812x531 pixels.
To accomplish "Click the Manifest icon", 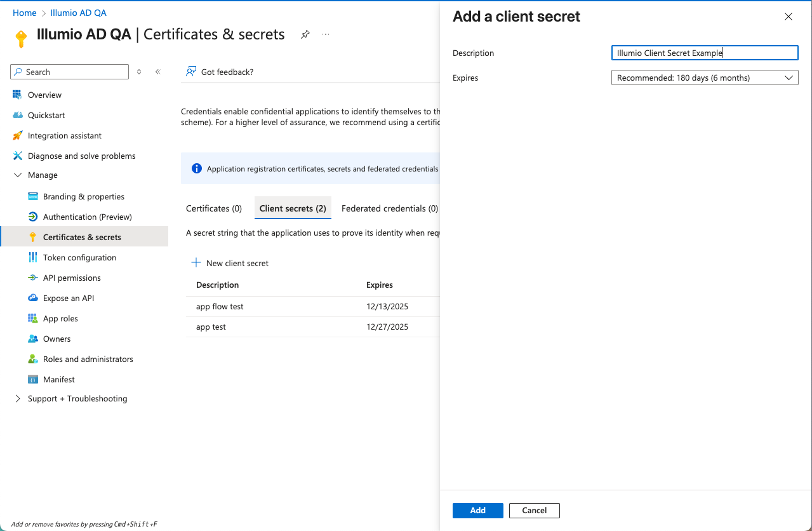I will coord(33,379).
